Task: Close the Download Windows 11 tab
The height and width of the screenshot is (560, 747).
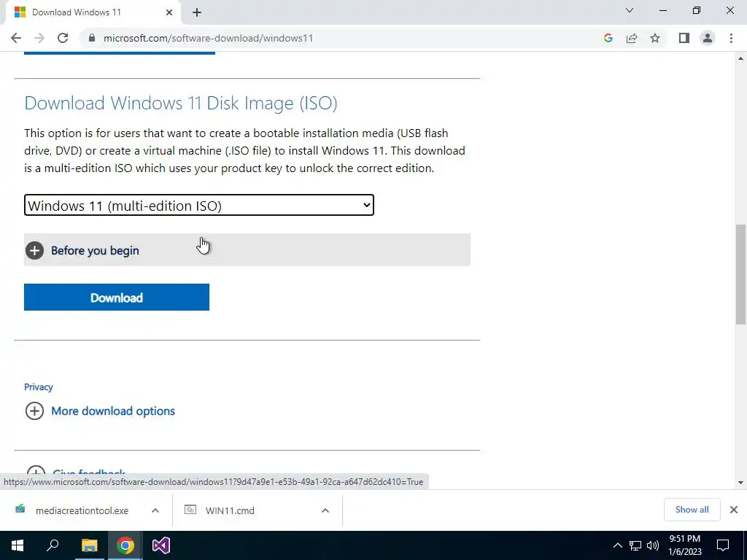Action: pyautogui.click(x=169, y=12)
